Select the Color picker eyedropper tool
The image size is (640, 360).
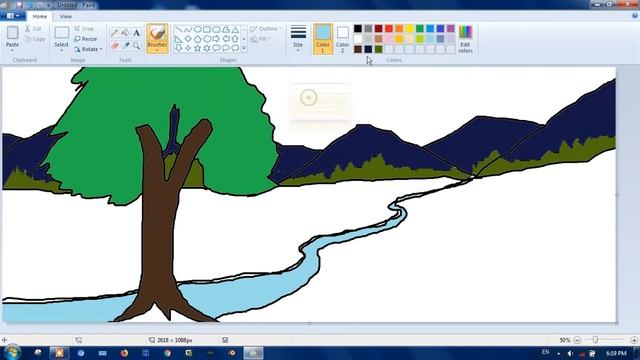(125, 46)
